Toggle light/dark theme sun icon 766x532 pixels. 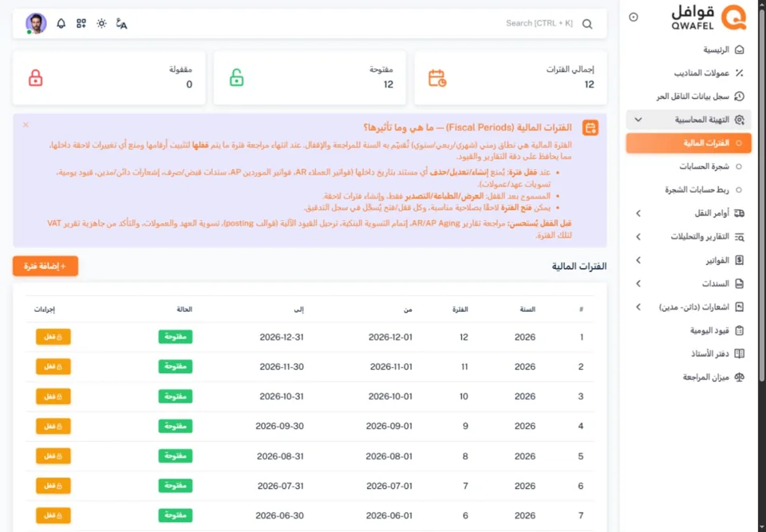click(101, 23)
